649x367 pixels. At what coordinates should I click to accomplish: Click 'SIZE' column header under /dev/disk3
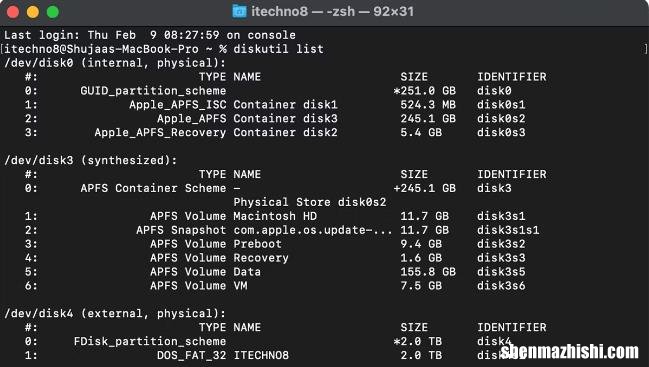(x=414, y=174)
